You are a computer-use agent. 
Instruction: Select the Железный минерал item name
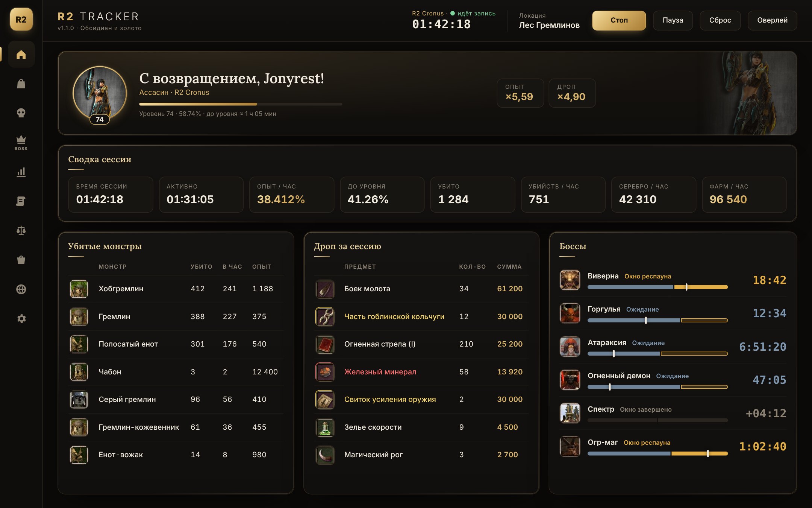[380, 372]
